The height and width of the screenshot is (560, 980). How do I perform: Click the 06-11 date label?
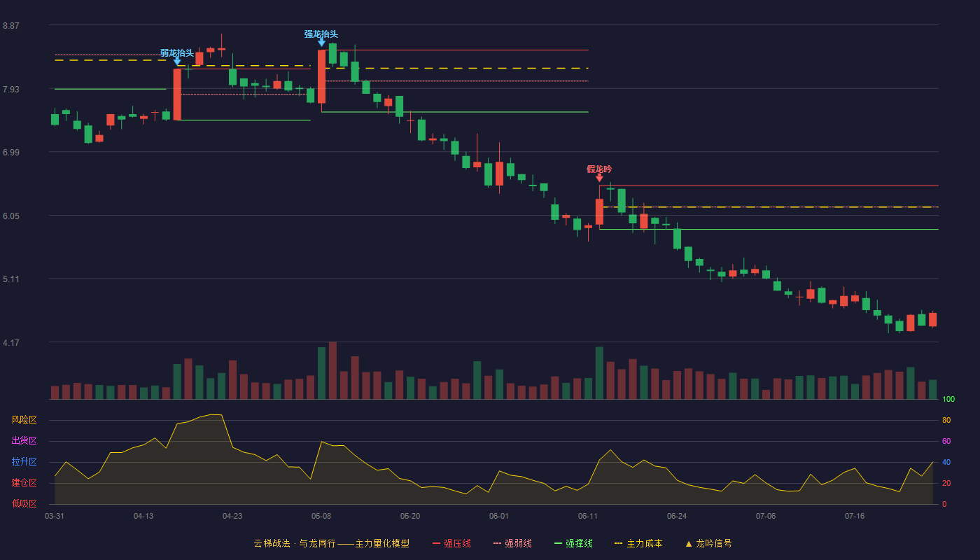tap(588, 516)
